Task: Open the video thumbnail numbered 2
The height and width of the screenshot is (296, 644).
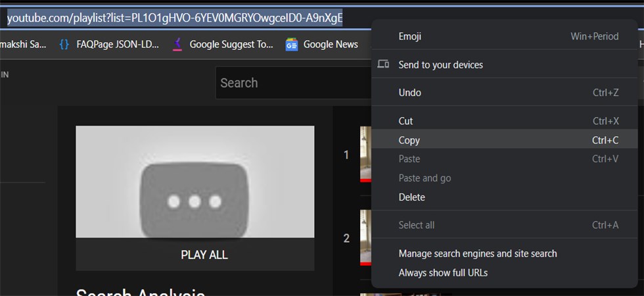Action: (365, 237)
